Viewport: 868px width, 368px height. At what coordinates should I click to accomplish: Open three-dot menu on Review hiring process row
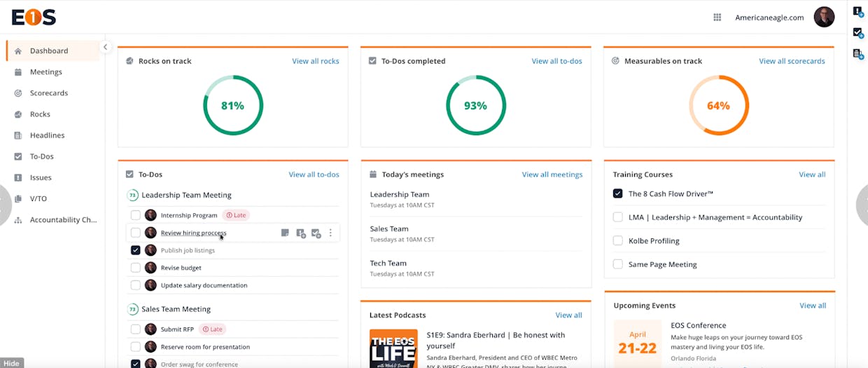(x=331, y=233)
